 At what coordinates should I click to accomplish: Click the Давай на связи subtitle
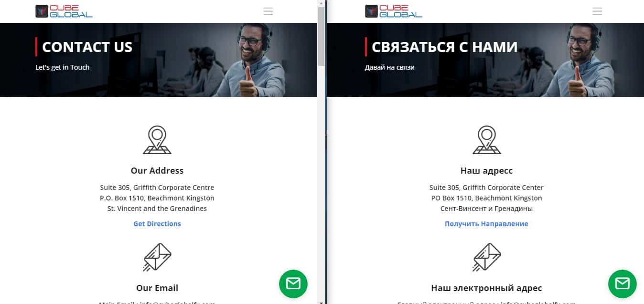[x=390, y=67]
